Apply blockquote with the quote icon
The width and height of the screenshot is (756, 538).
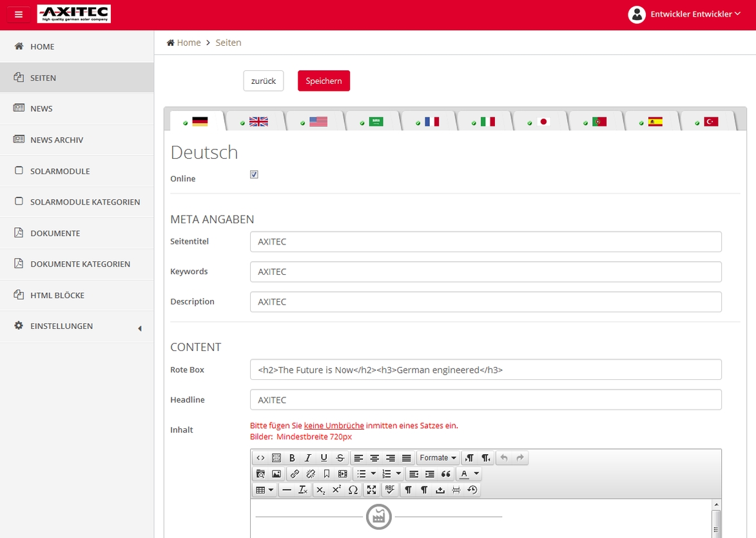pos(445,474)
